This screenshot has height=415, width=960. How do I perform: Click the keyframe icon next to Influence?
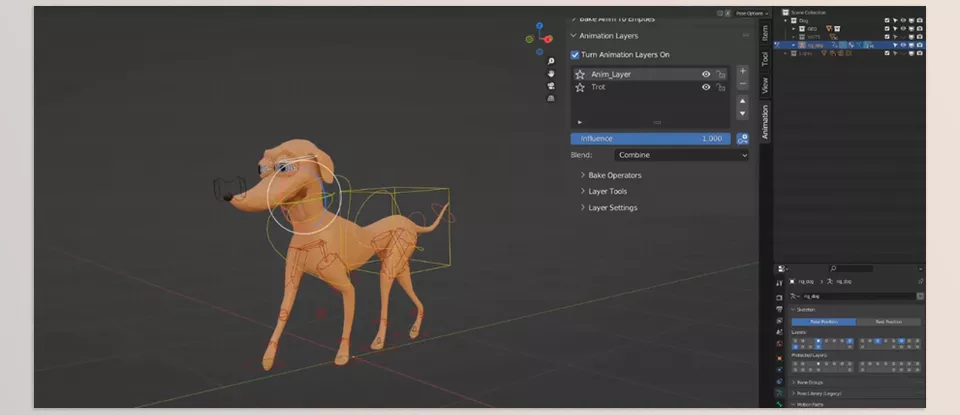point(743,139)
